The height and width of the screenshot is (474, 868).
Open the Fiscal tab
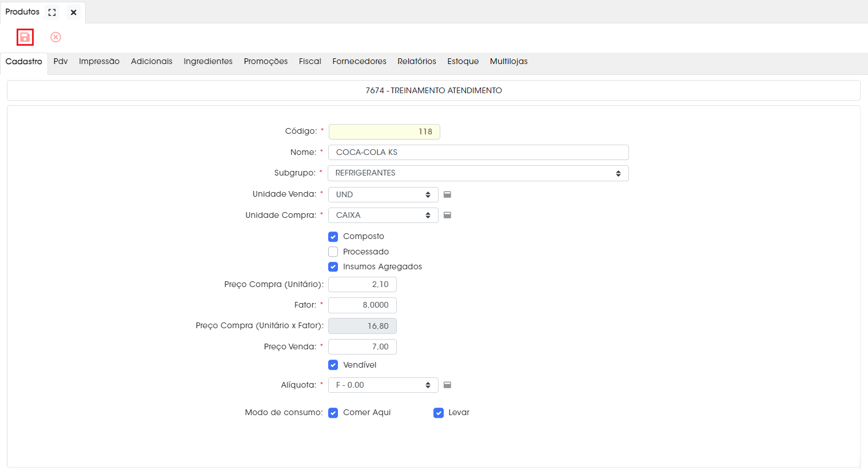click(310, 61)
